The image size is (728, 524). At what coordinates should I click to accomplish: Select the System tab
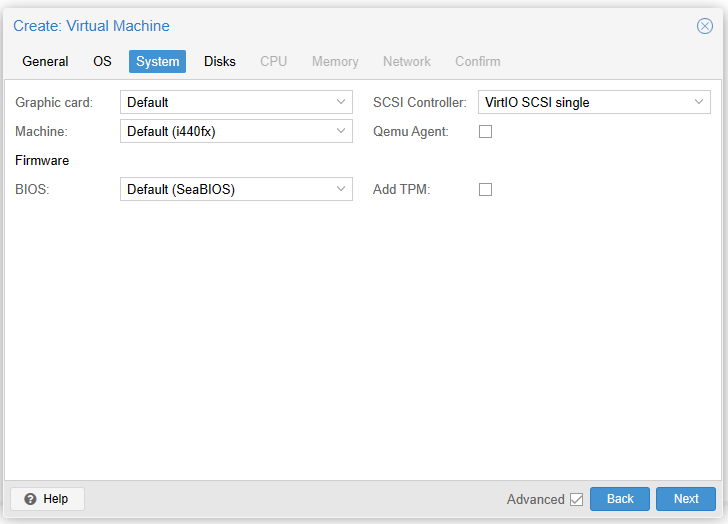pos(157,61)
